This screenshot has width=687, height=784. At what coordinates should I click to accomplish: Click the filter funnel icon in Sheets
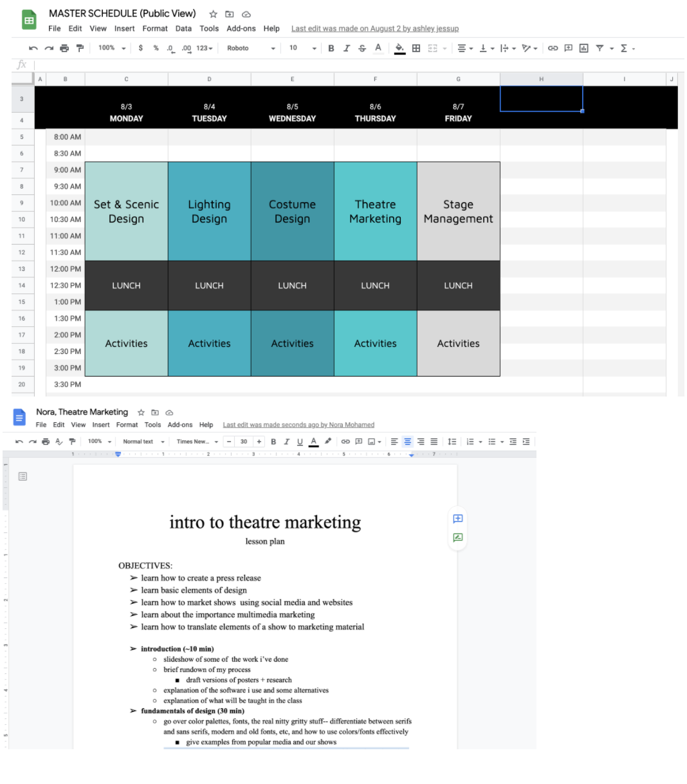[600, 48]
